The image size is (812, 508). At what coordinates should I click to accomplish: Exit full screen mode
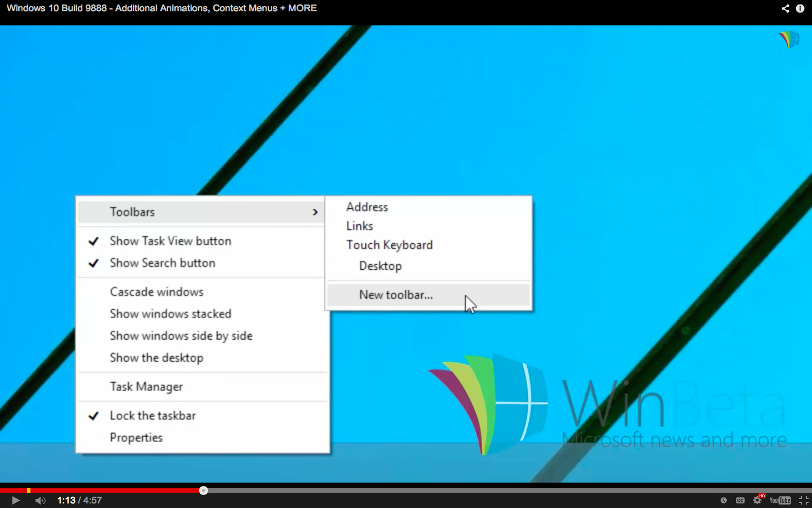pos(804,500)
